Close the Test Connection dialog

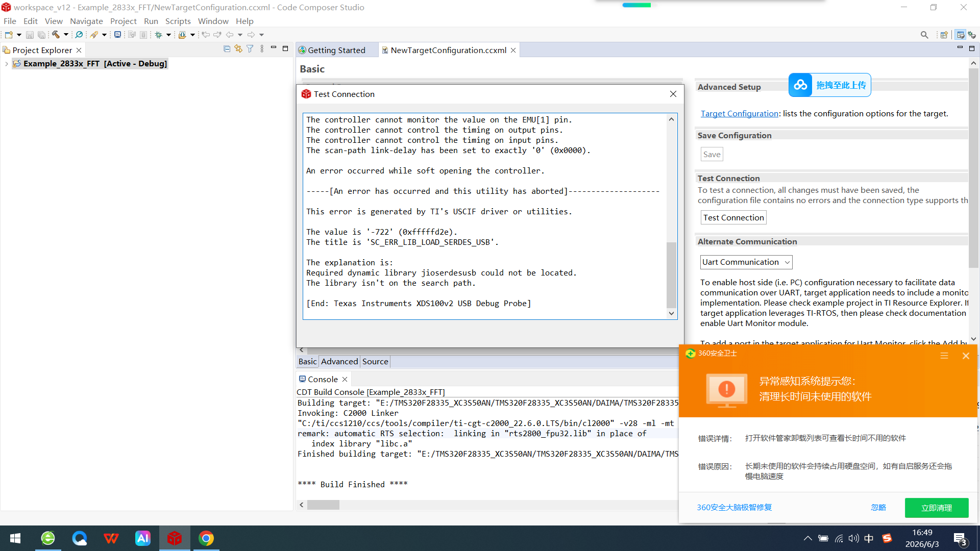click(x=673, y=94)
